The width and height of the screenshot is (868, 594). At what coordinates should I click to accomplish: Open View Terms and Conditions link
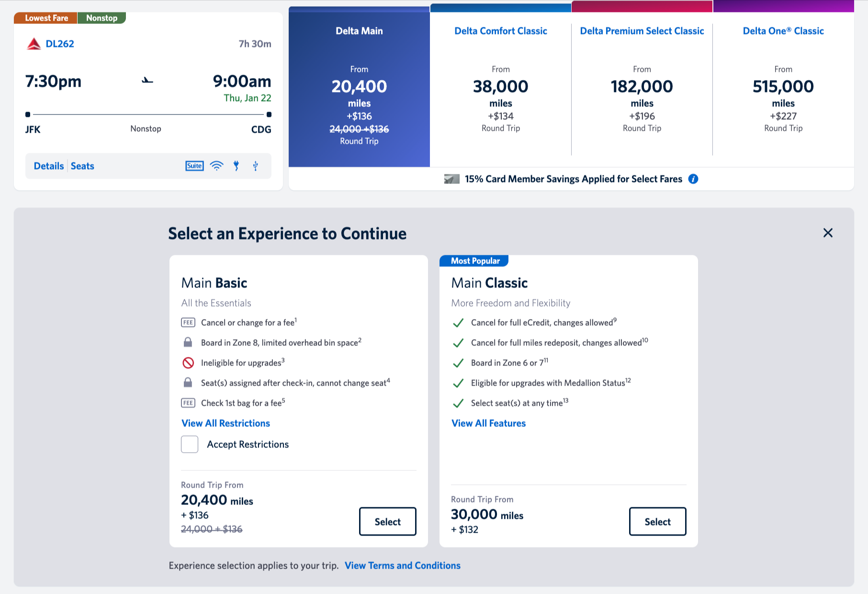[403, 565]
